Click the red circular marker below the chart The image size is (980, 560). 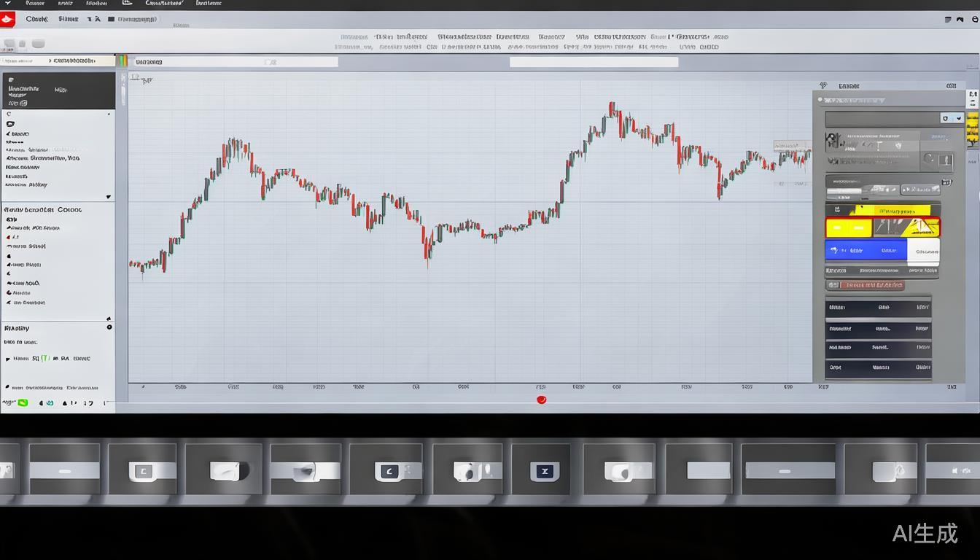(x=541, y=400)
